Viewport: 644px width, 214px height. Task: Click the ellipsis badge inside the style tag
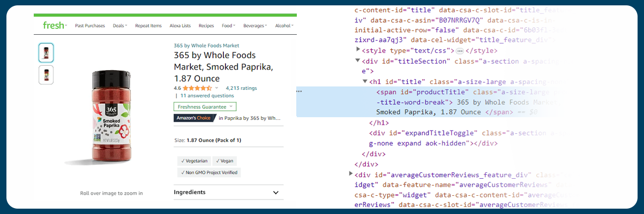pos(459,51)
